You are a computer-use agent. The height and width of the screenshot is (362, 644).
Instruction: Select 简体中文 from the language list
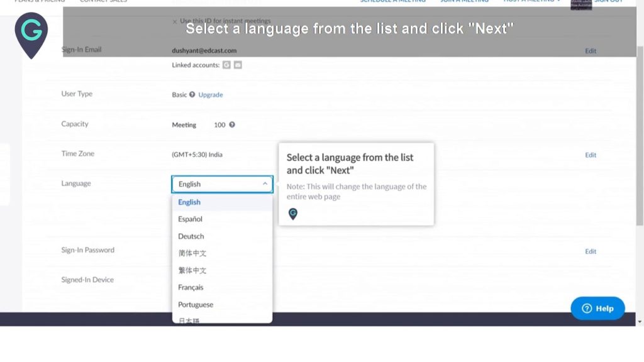point(192,253)
